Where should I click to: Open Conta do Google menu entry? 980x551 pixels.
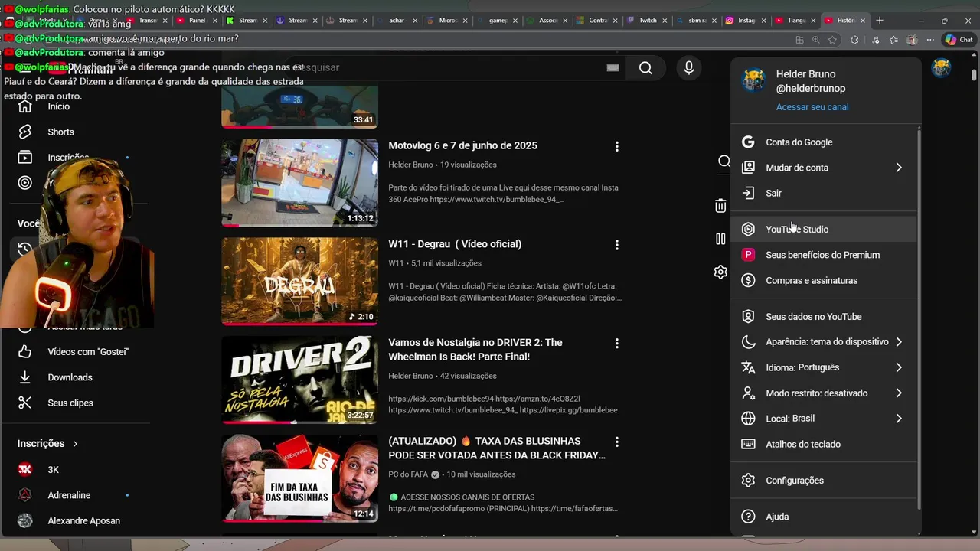click(825, 142)
